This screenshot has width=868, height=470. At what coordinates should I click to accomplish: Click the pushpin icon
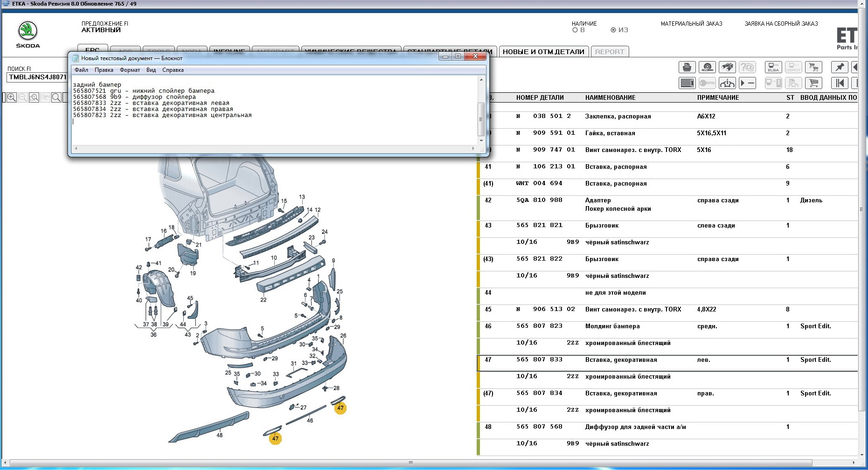click(840, 67)
